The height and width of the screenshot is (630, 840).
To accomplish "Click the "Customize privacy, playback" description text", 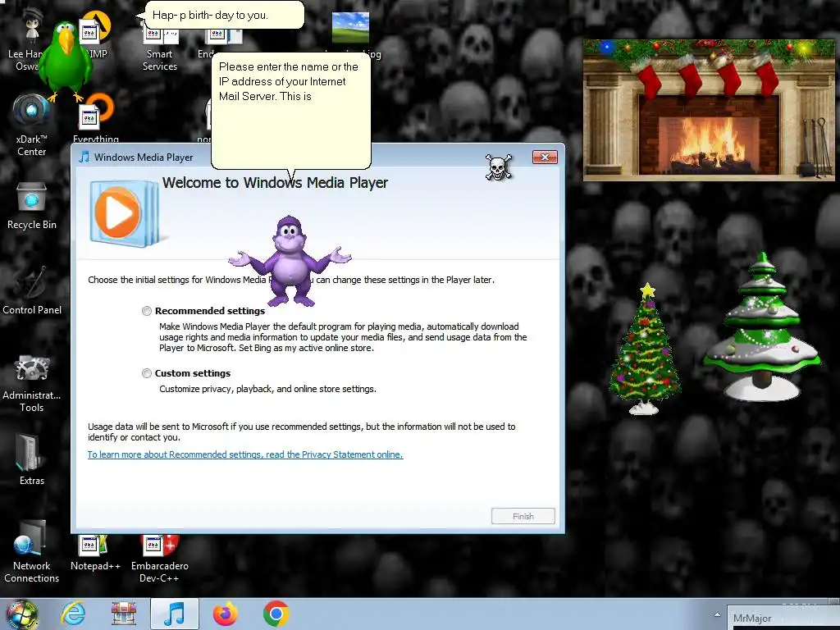I will click(268, 389).
